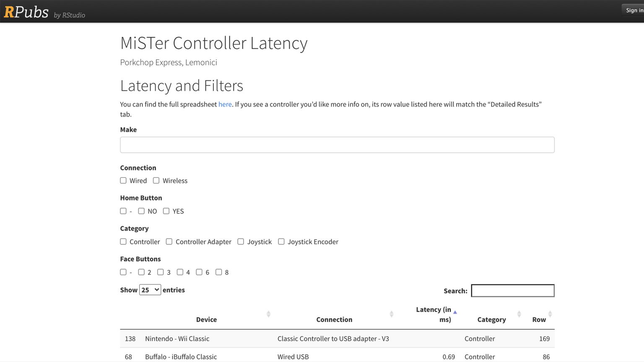This screenshot has height=362, width=644.
Task: Click the sort arrows on the Device column
Action: tap(268, 314)
